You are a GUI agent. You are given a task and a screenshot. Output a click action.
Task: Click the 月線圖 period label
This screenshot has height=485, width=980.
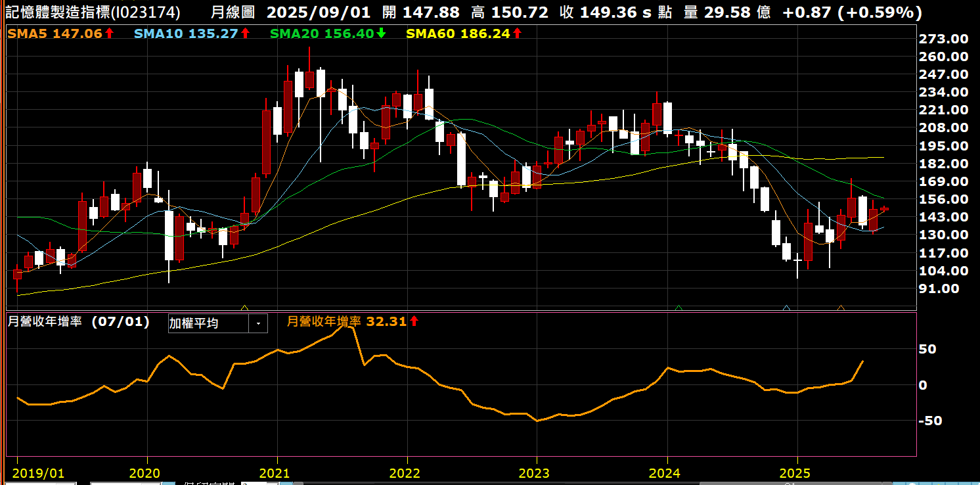point(234,12)
